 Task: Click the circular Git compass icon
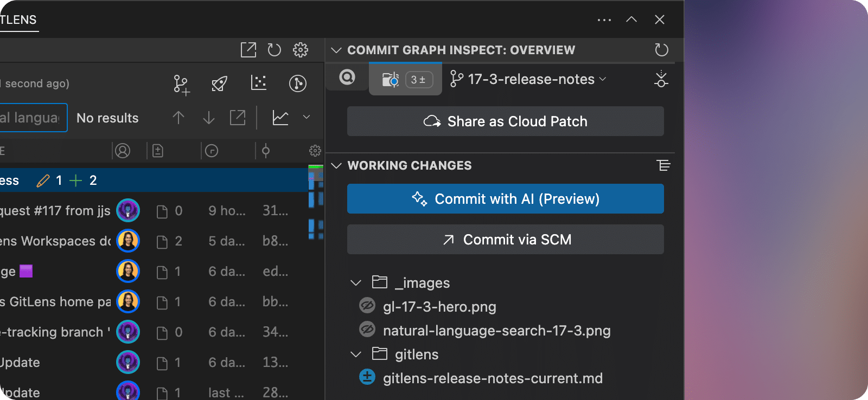[x=298, y=83]
